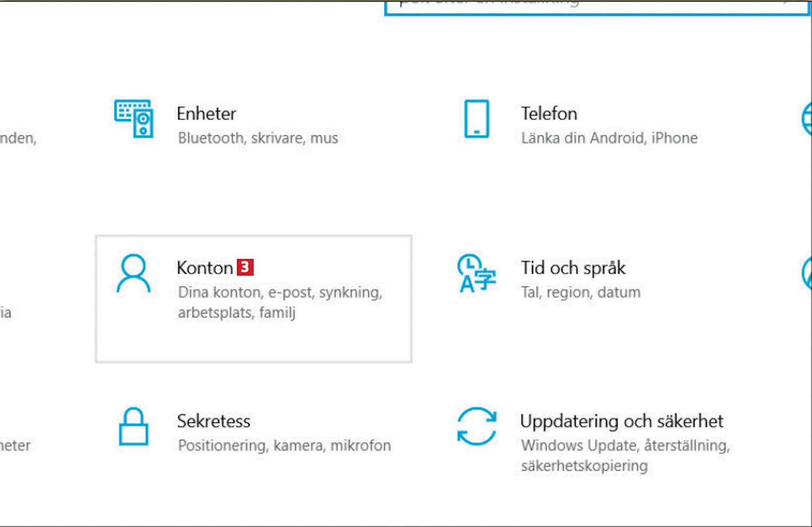Image resolution: width=812 pixels, height=527 pixels.
Task: Select the Konton person icon
Action: [x=133, y=274]
